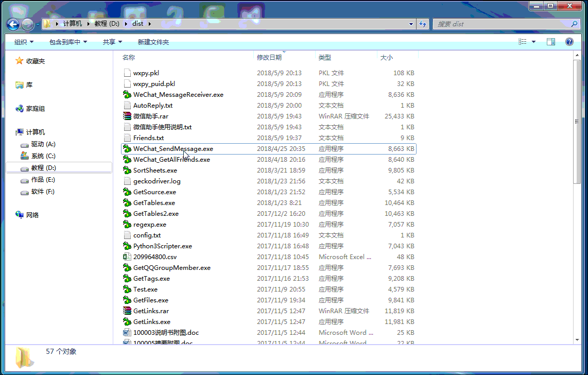
Task: Select the wxpy_puid.pkl file icon
Action: [127, 83]
